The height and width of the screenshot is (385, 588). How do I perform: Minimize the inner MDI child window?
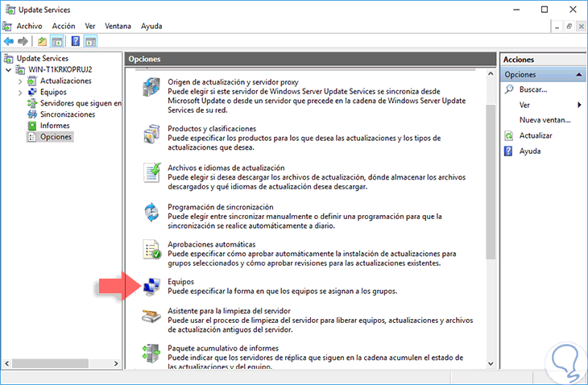pos(557,27)
